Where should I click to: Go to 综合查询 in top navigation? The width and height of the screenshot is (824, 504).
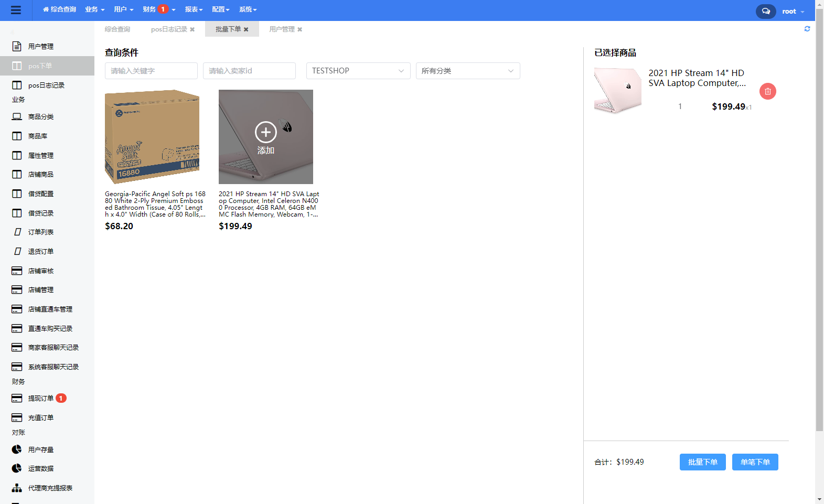coord(59,9)
